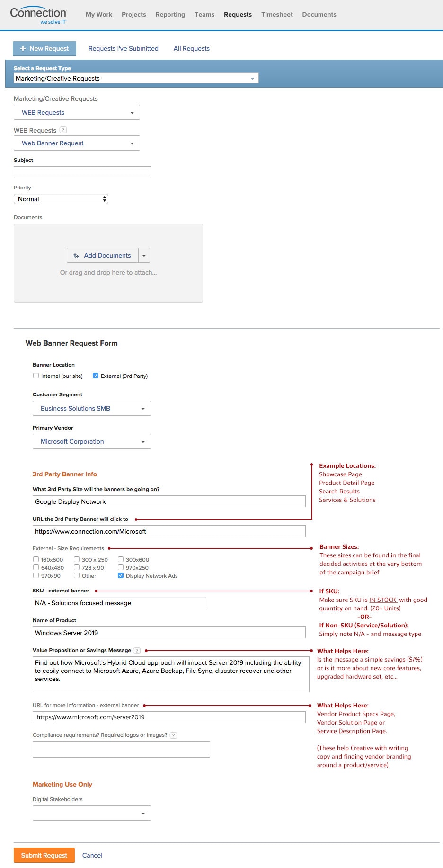
Task: Enable the 300 x 250 size checkbox
Action: coord(77,559)
